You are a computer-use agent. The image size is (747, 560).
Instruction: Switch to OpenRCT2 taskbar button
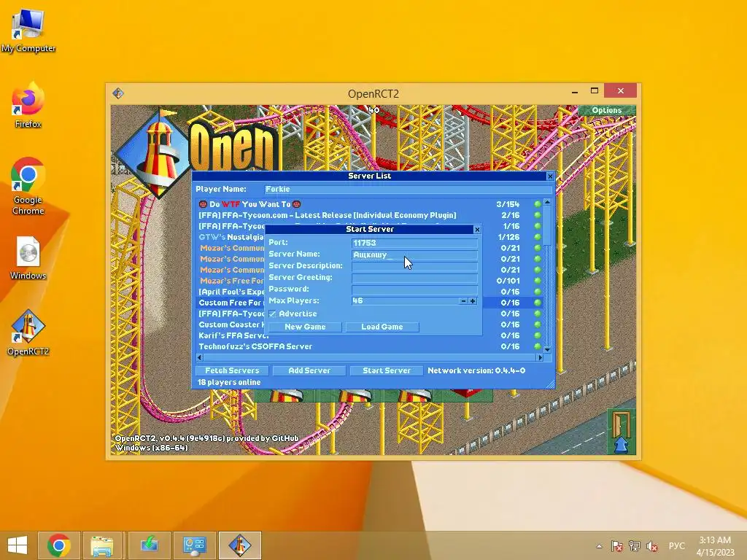(239, 545)
